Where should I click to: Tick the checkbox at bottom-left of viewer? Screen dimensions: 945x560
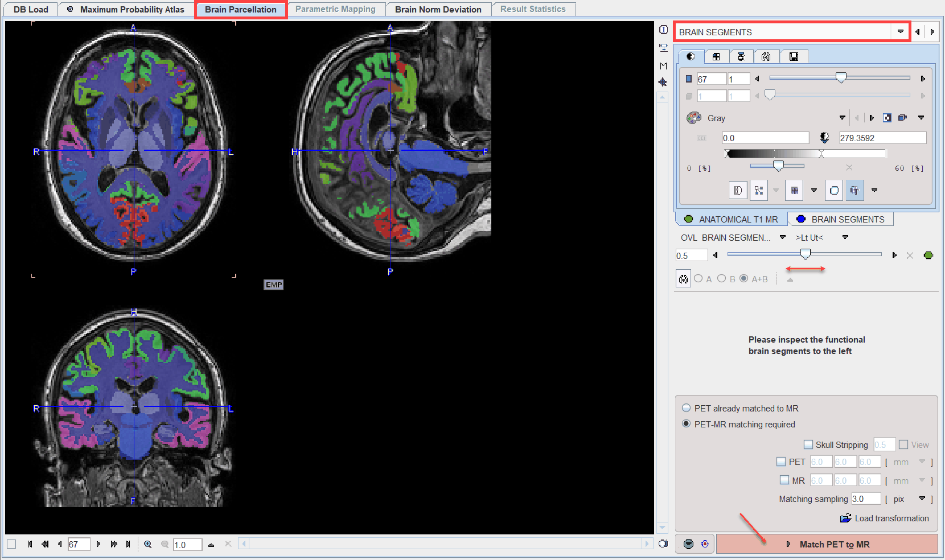click(11, 544)
